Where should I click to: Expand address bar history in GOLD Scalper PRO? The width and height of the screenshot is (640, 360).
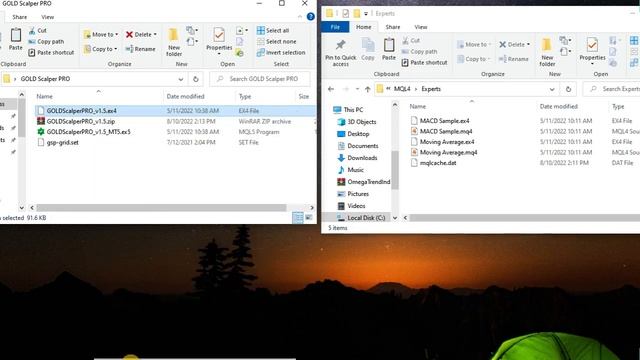(x=180, y=79)
